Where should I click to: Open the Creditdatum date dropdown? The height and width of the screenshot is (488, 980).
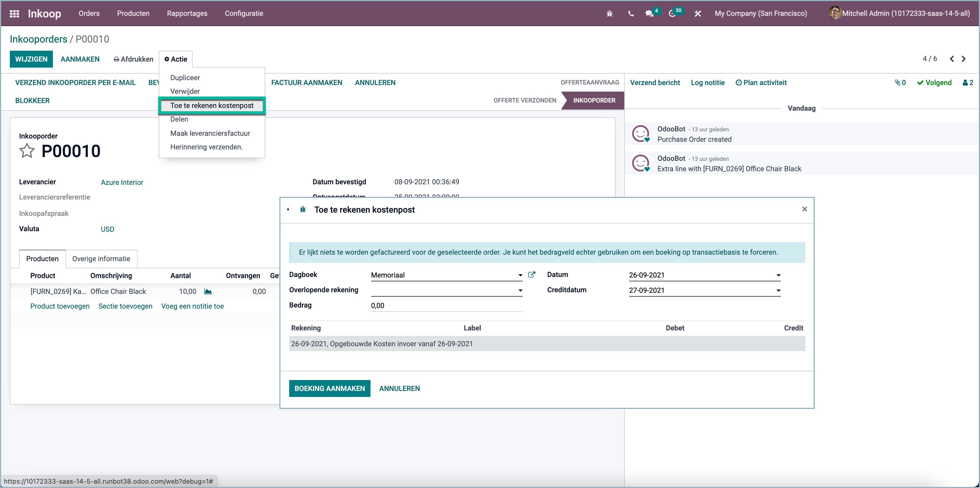(778, 291)
